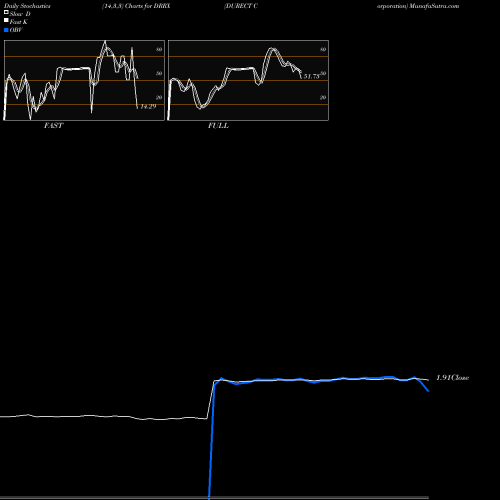Screen dimensions: 500x500
Task: Click the 51.73 value in FULL chart
Action: pyautogui.click(x=311, y=76)
